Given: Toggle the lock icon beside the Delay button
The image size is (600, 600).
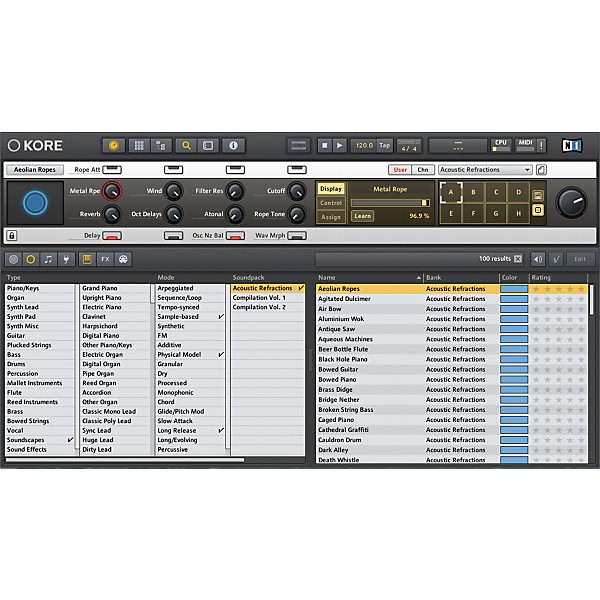Looking at the screenshot, I should 11,236.
